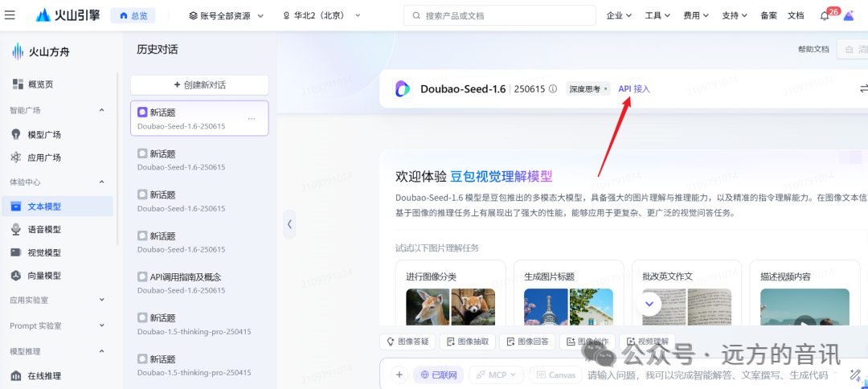Click the 应用广场 atom icon

16,158
